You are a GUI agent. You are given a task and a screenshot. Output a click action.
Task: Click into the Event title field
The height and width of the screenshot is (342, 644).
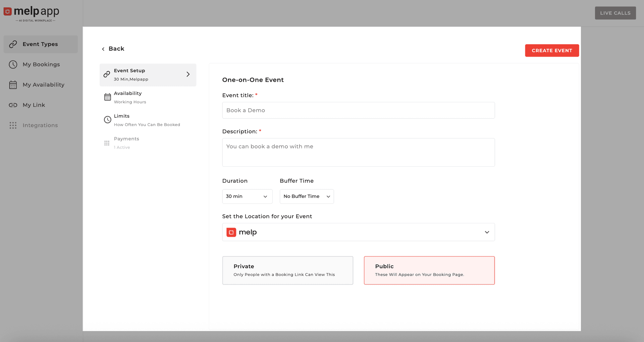(x=358, y=110)
